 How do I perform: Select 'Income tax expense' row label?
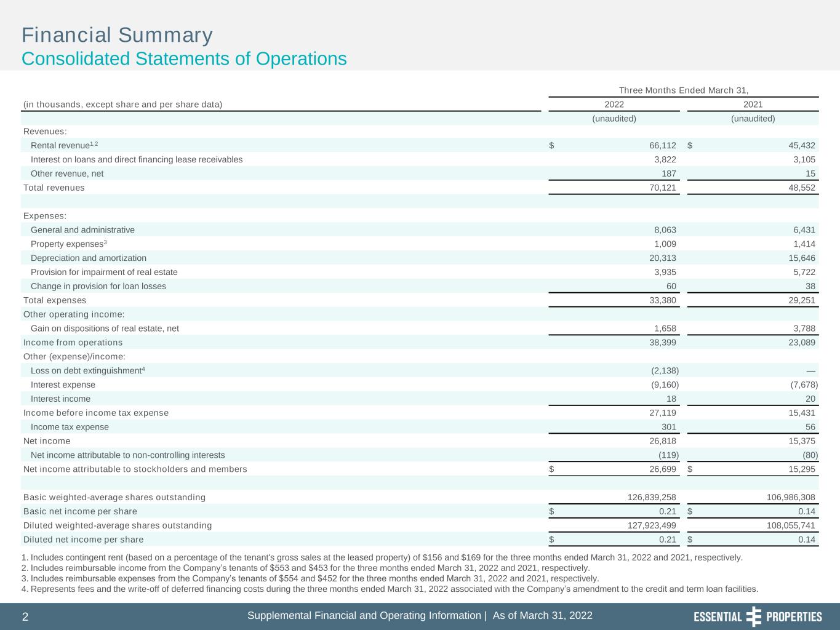70,427
